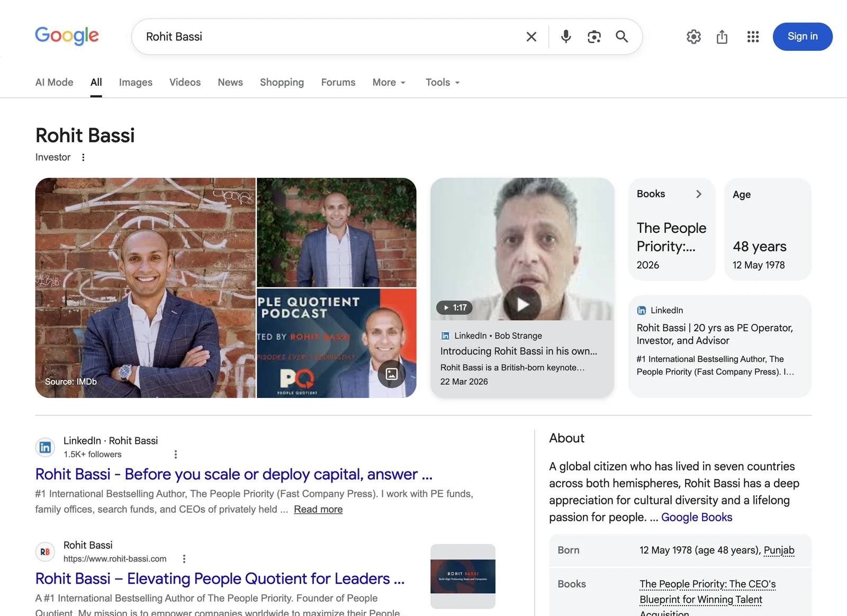847x616 pixels.
Task: Click the Rohit Bassi knowledge panel title
Action: (85, 135)
